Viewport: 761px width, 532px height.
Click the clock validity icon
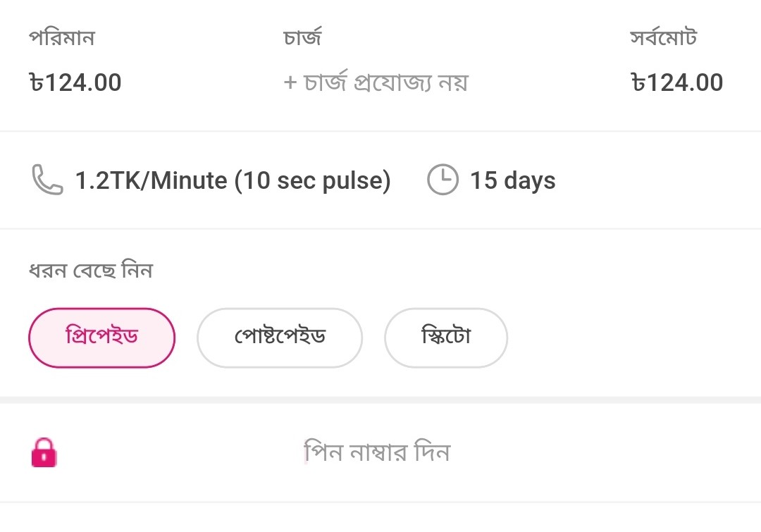pyautogui.click(x=443, y=180)
